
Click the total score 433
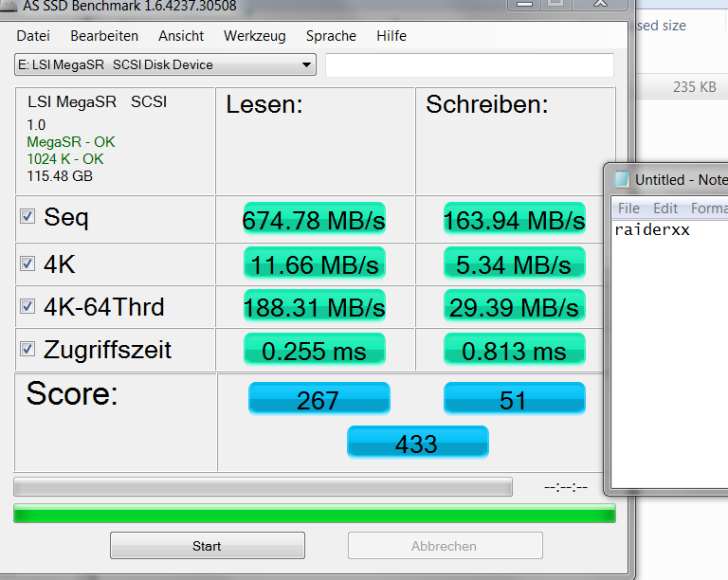tap(417, 443)
